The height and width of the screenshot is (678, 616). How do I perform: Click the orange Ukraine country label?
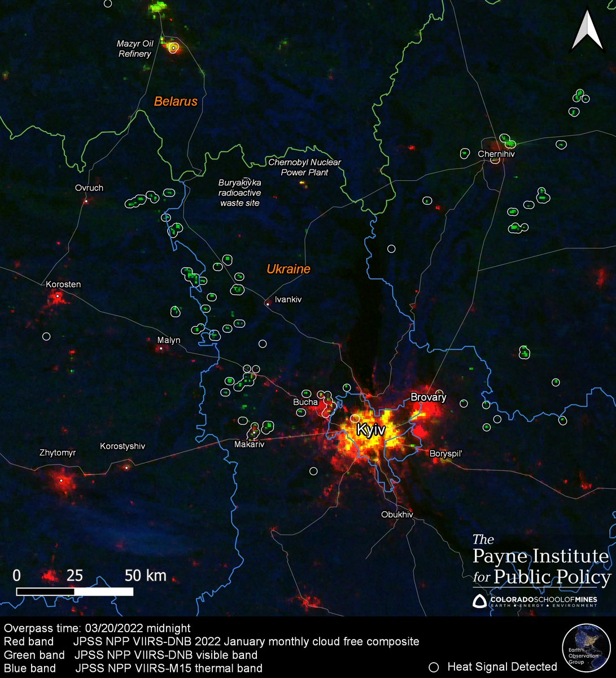(289, 269)
